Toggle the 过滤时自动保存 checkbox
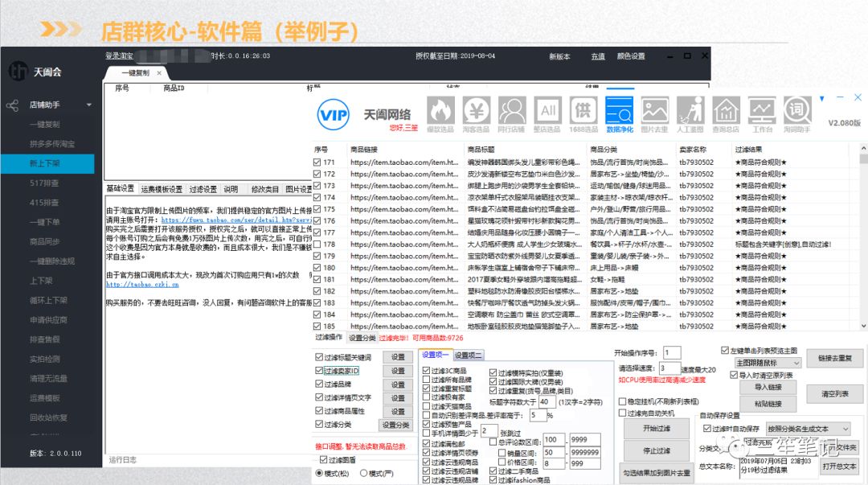This screenshot has width=868, height=485. click(707, 429)
